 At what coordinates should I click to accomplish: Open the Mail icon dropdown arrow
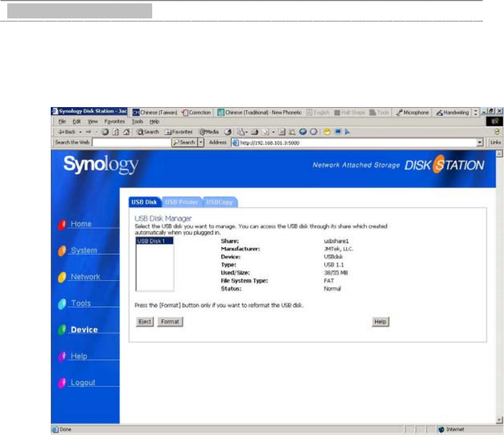246,132
